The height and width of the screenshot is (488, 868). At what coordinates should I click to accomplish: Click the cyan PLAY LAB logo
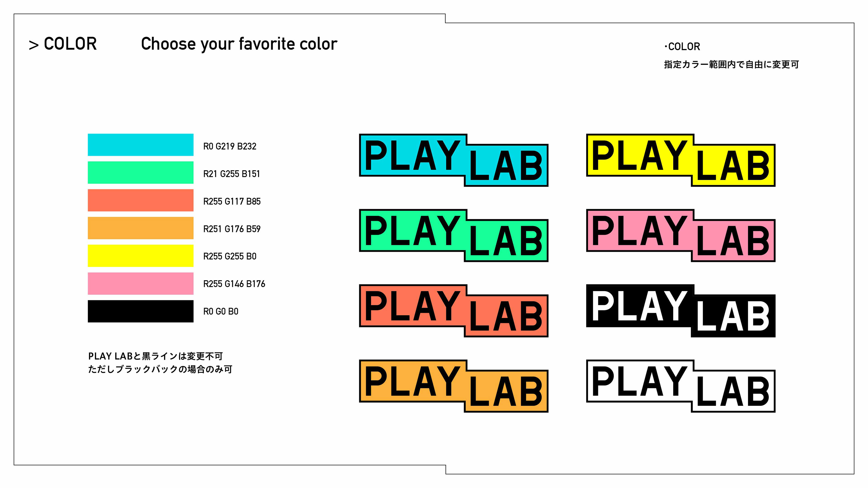pos(453,160)
